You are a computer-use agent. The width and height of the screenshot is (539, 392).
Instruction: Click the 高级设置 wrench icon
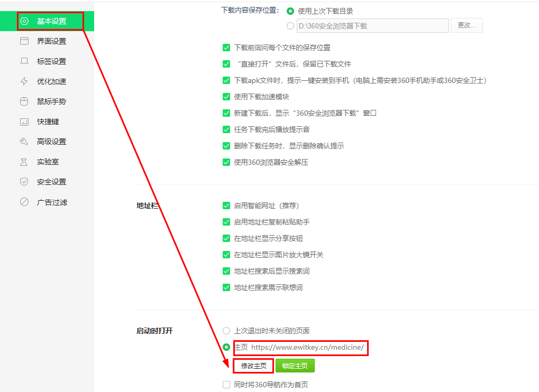[24, 142]
